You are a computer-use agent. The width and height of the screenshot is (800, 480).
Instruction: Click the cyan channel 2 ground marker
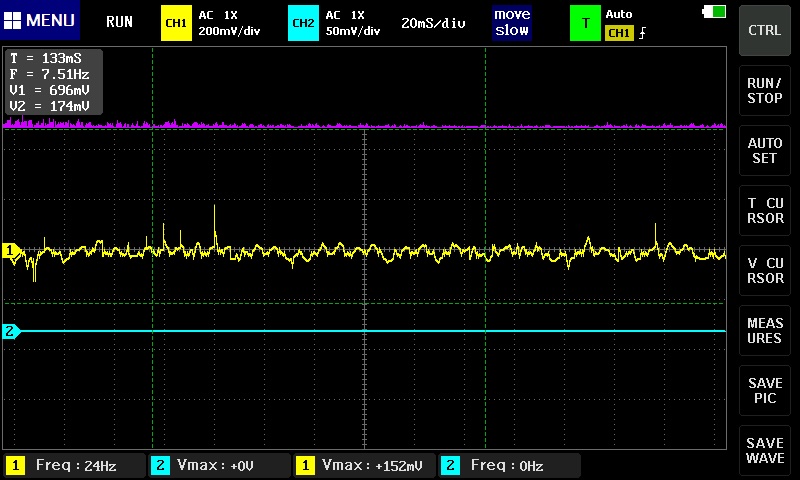click(12, 331)
